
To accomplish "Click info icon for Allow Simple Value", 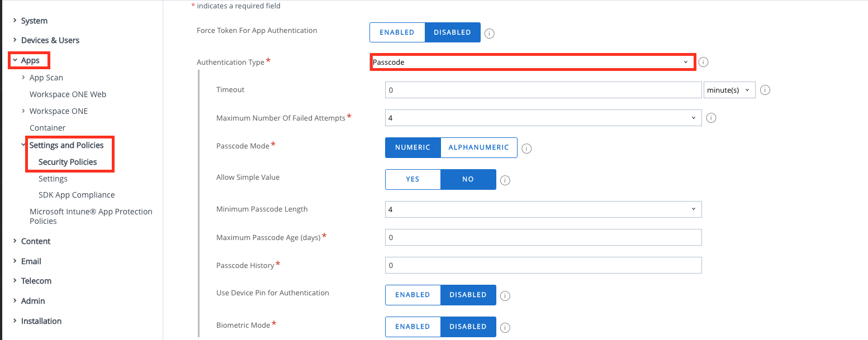I will tap(505, 180).
